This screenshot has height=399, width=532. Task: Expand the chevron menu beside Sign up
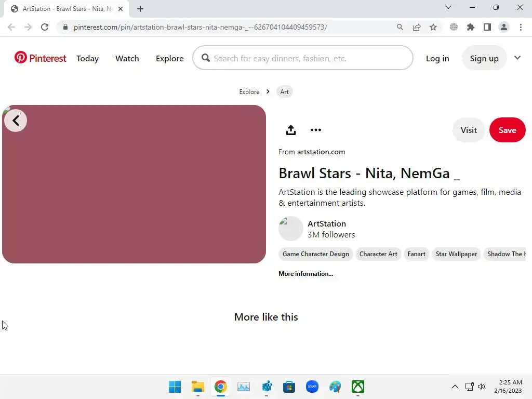click(517, 58)
